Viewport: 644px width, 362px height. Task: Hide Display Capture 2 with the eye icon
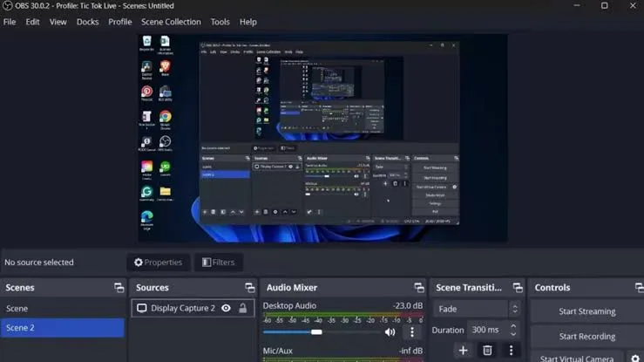[226, 308]
